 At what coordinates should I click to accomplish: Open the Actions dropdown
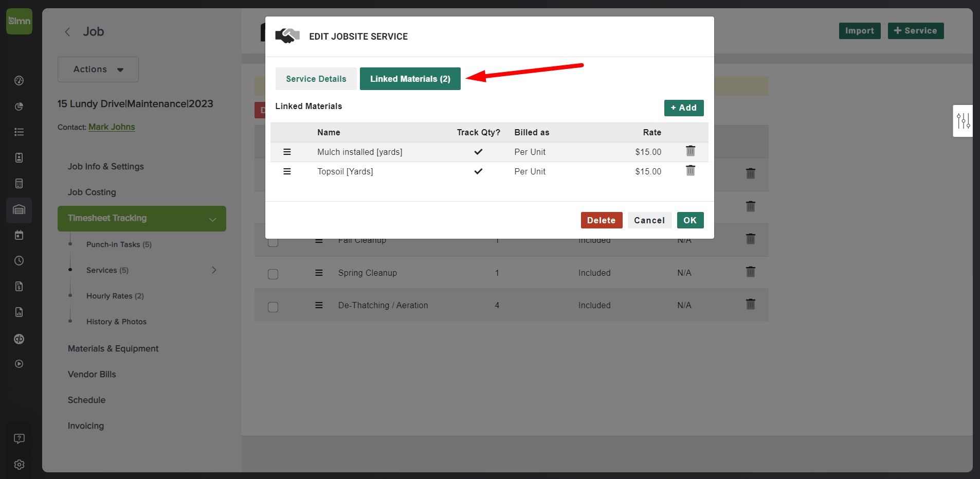coord(98,69)
